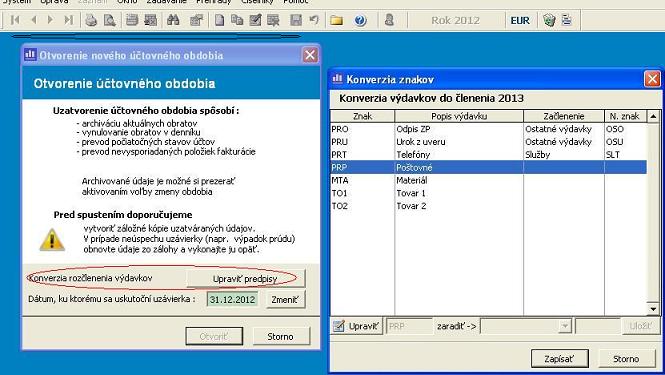The width and height of the screenshot is (665, 375).
Task: Click scrollbar down arrow in conversion table
Action: click(653, 309)
